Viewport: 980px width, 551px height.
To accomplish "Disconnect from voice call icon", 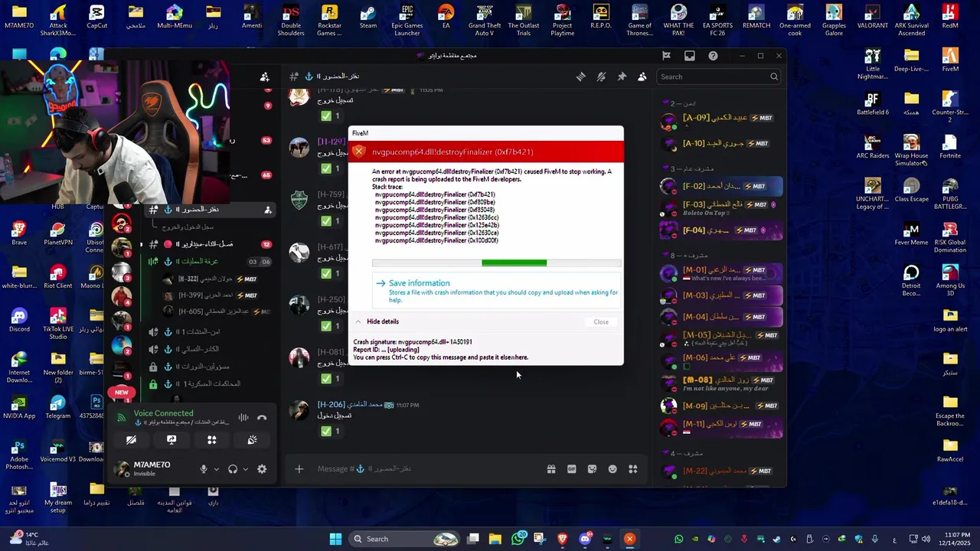I will (x=262, y=418).
